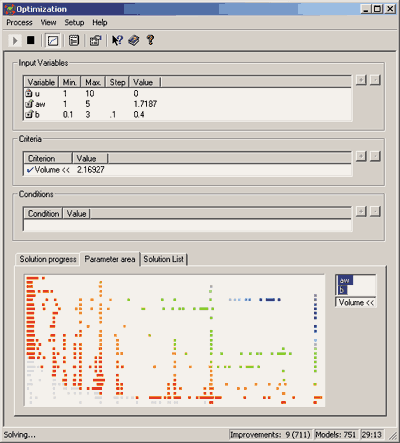Click the question mark about icon
This screenshot has width=400, height=443.
click(x=150, y=40)
